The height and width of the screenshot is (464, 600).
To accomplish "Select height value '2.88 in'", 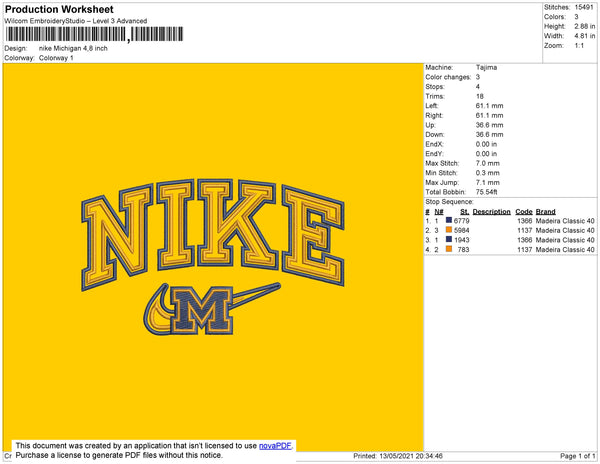I will pos(585,26).
